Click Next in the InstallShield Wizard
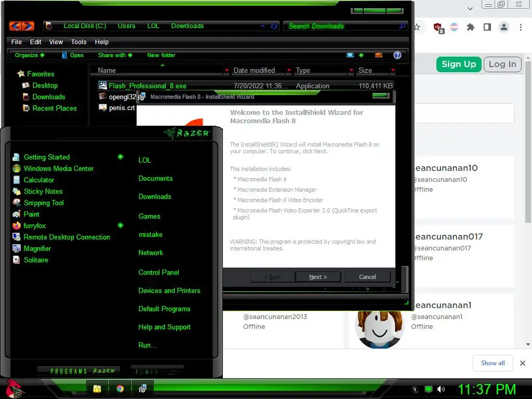The image size is (532, 399). (318, 277)
